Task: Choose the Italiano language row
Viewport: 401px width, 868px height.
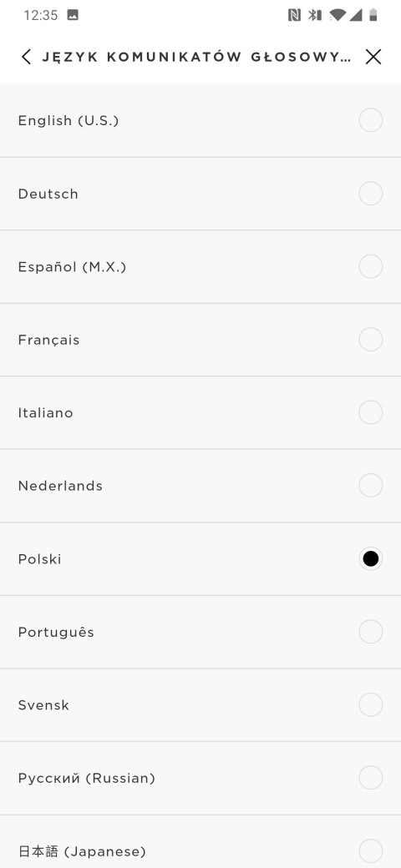Action: click(200, 412)
